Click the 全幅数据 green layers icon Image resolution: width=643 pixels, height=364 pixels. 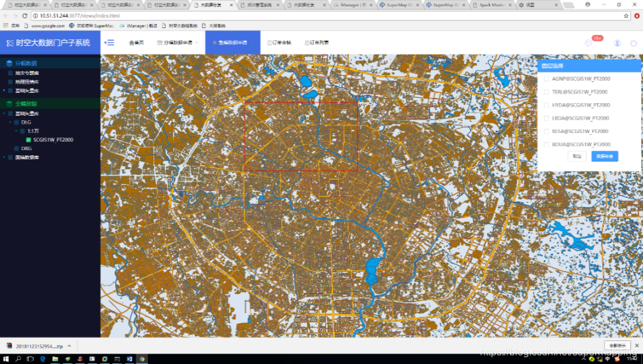[9, 103]
